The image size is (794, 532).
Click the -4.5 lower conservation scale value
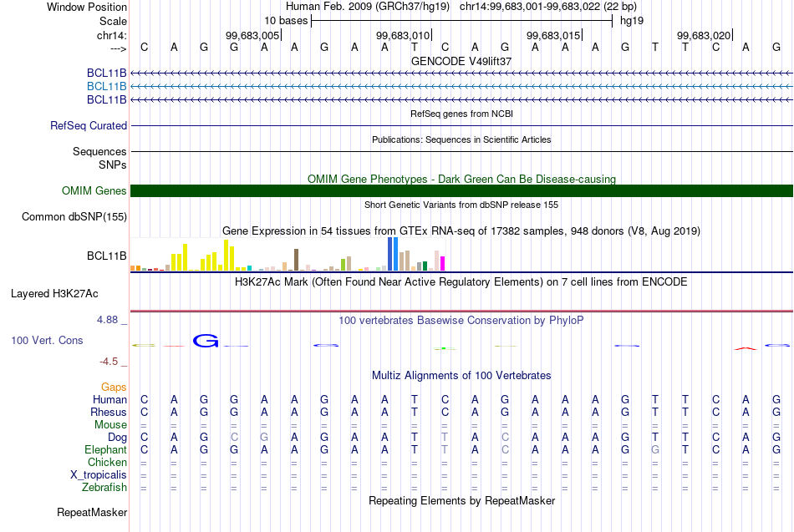[x=109, y=362]
